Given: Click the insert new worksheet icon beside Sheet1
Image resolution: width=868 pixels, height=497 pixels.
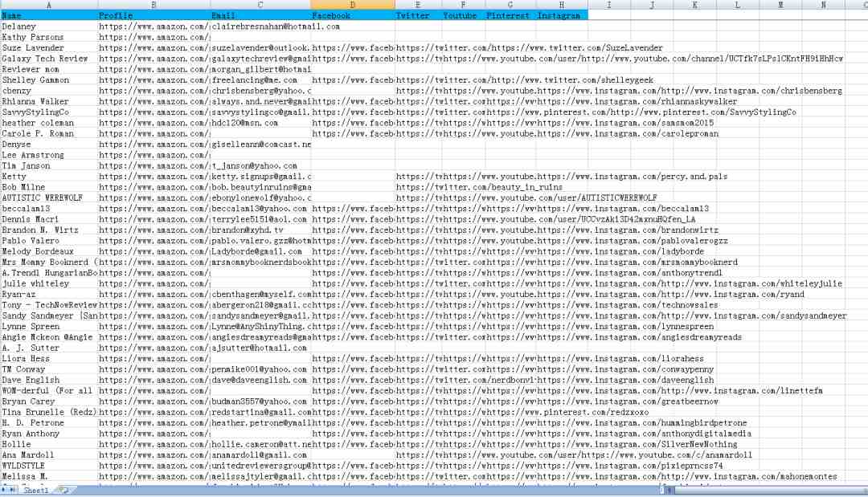Looking at the screenshot, I should point(64,490).
